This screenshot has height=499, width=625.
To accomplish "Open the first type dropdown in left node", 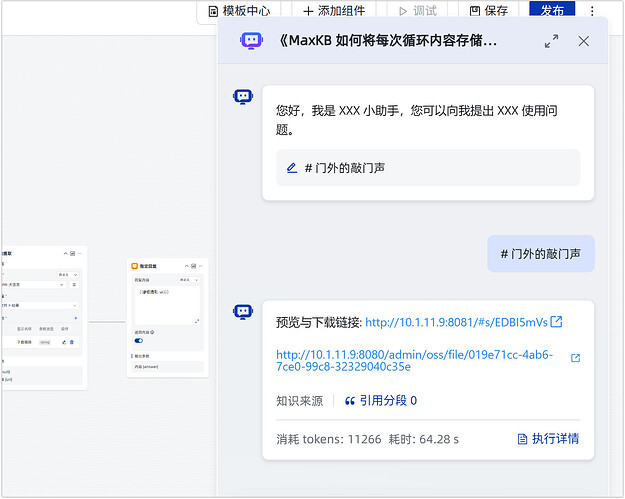I will pyautogui.click(x=68, y=275).
